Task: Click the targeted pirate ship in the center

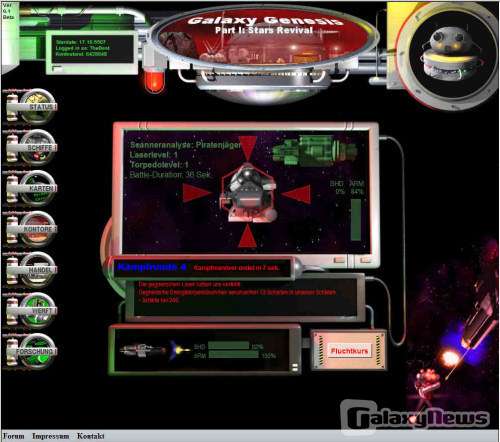Action: [x=249, y=194]
